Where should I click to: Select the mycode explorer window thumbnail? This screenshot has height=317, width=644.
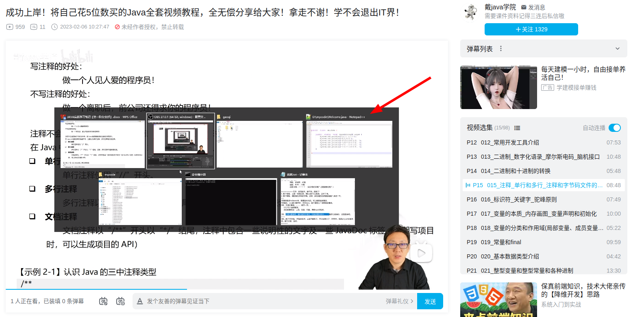pos(140,199)
